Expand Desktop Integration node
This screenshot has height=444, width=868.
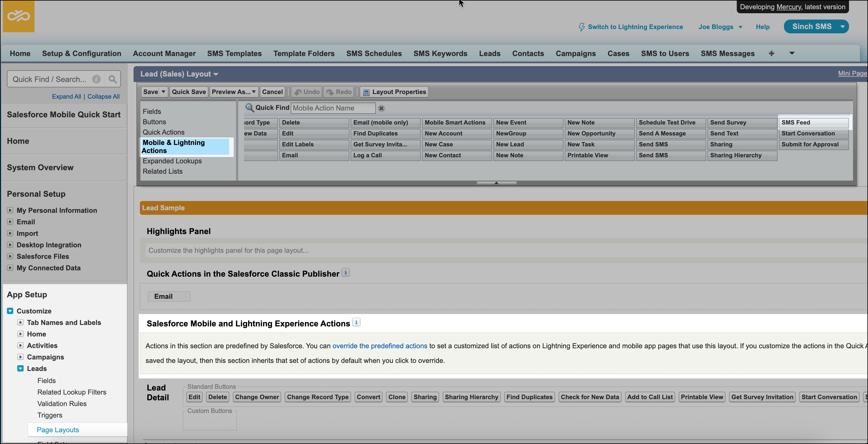(10, 245)
